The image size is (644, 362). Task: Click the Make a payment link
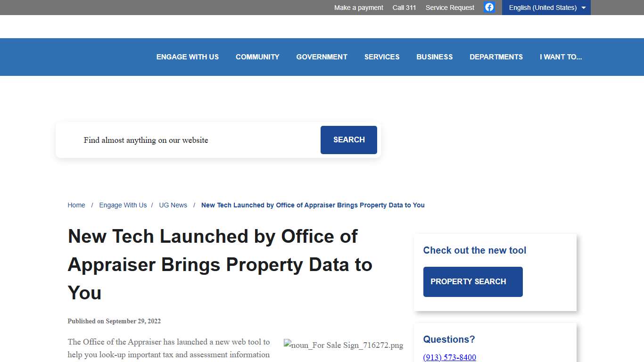tap(358, 7)
